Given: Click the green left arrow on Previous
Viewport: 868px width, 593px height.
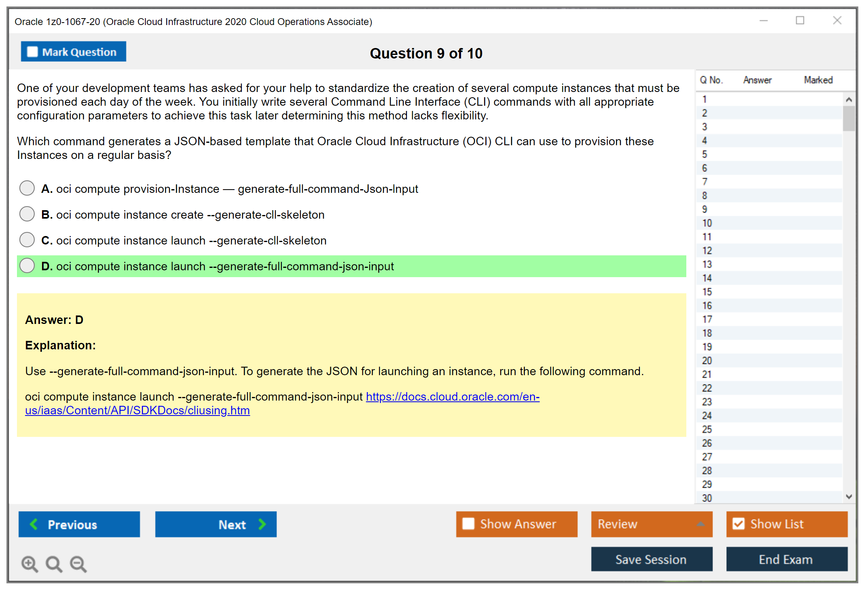Looking at the screenshot, I should pos(34,524).
